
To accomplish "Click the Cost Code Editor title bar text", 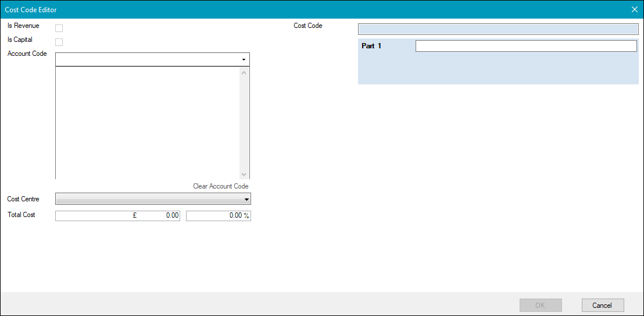I will tap(31, 10).
